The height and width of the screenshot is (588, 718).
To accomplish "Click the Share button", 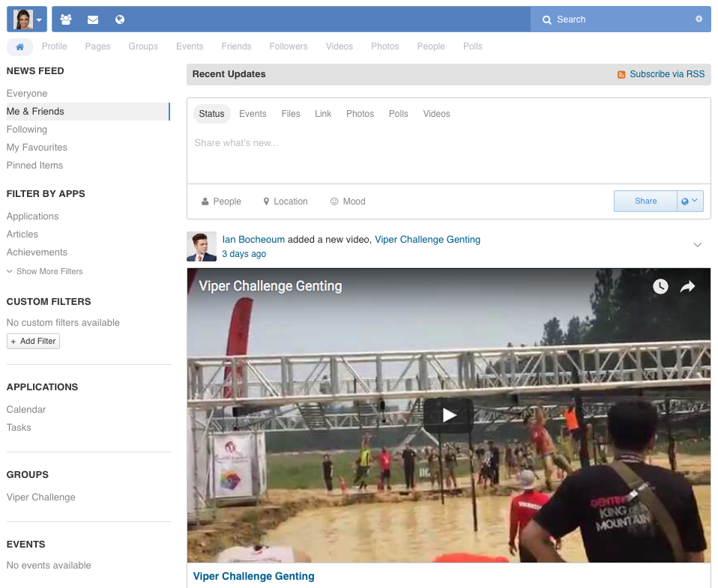I will 645,201.
